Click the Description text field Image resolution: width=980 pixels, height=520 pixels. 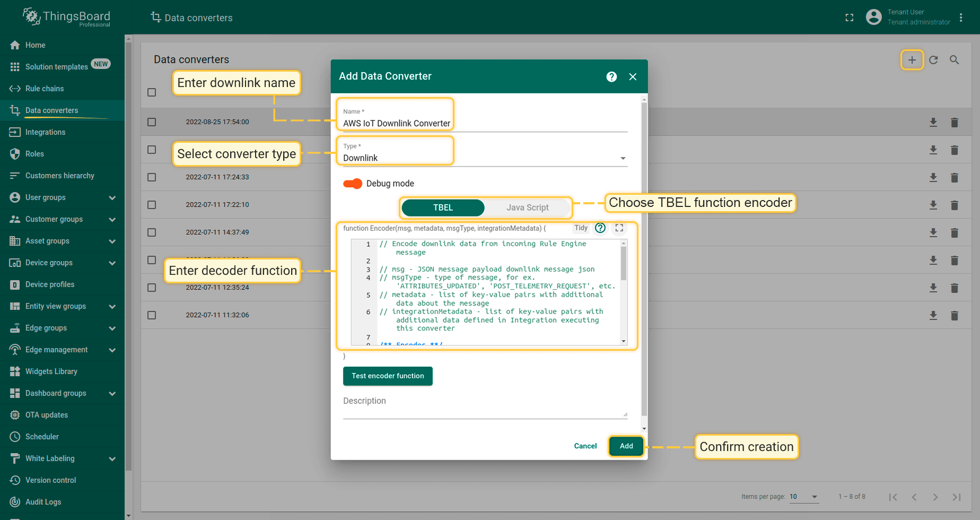click(485, 409)
